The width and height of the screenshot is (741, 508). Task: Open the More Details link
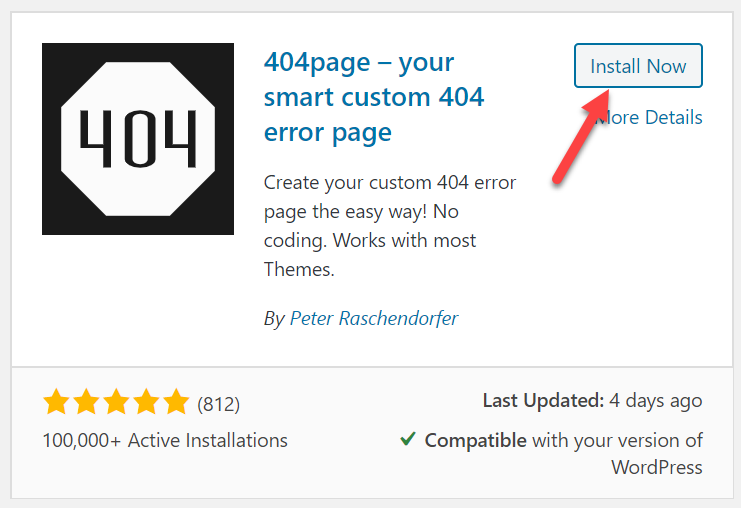point(650,118)
